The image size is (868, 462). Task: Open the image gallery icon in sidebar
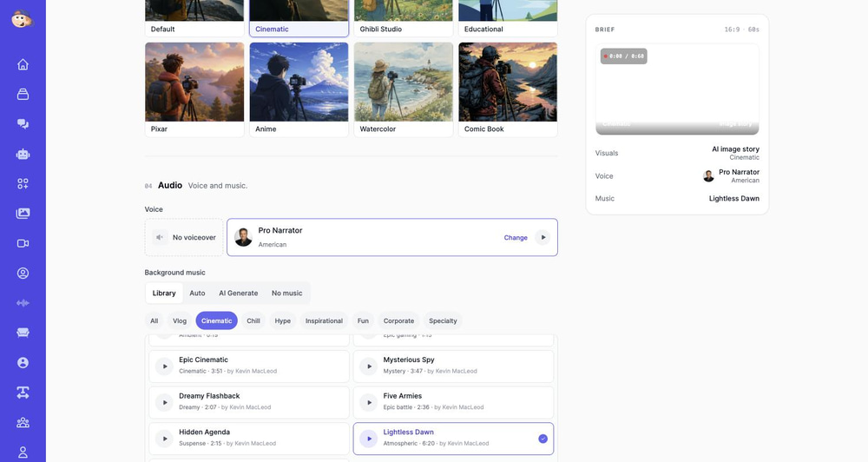tap(23, 214)
